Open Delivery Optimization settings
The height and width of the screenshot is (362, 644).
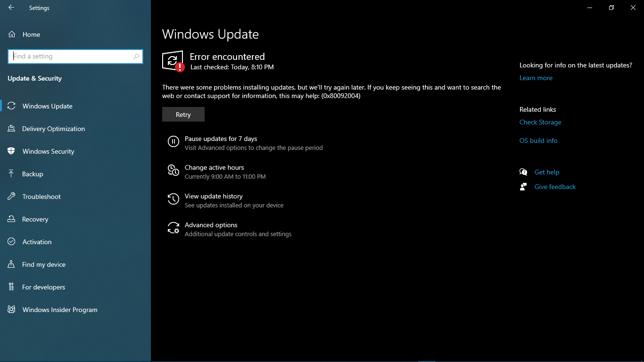pyautogui.click(x=75, y=129)
